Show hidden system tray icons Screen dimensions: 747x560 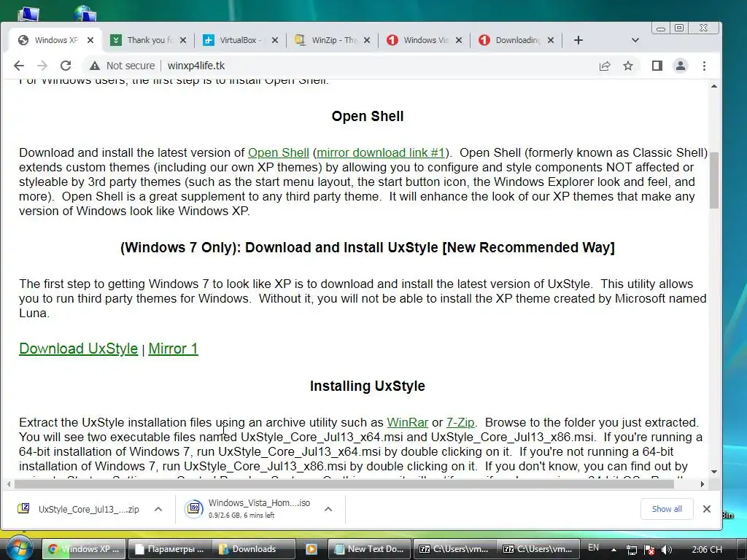click(614, 550)
